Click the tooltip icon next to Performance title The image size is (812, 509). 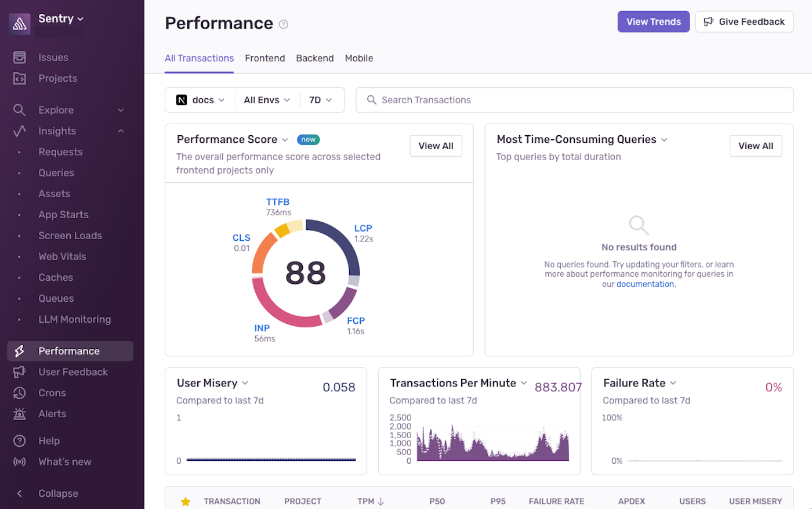(x=283, y=24)
